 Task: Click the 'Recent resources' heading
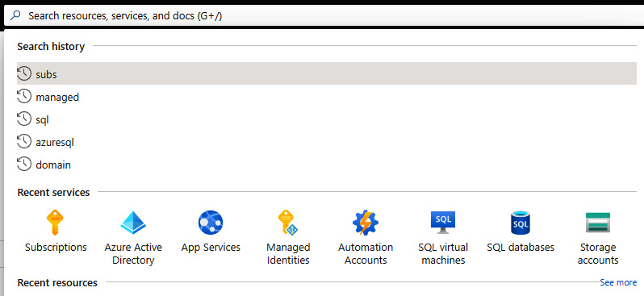point(57,282)
